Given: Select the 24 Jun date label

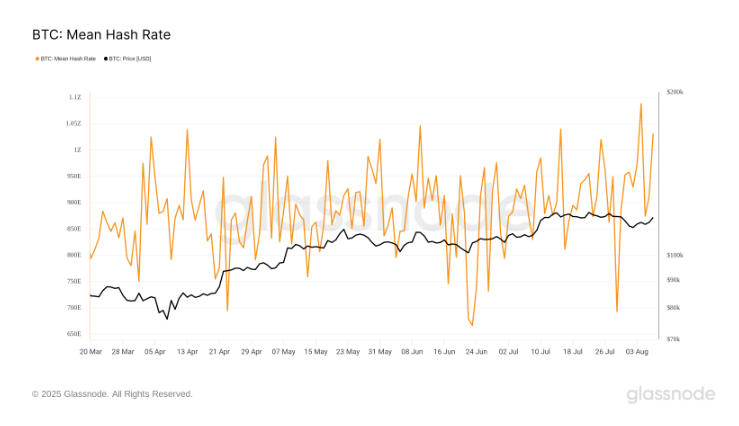Looking at the screenshot, I should (x=476, y=352).
